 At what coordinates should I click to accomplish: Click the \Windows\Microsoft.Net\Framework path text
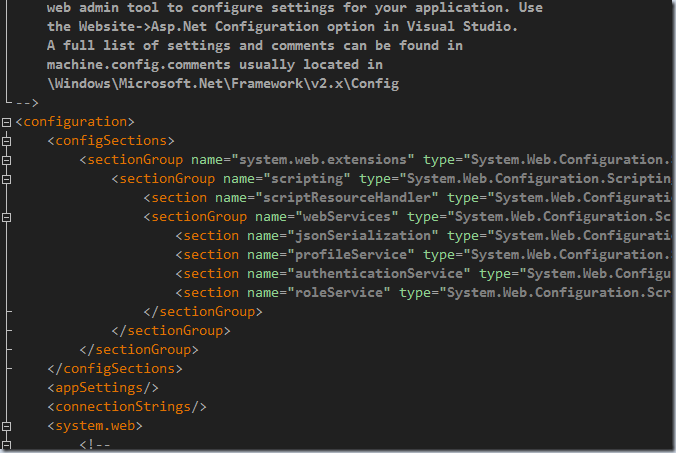pyautogui.click(x=223, y=84)
